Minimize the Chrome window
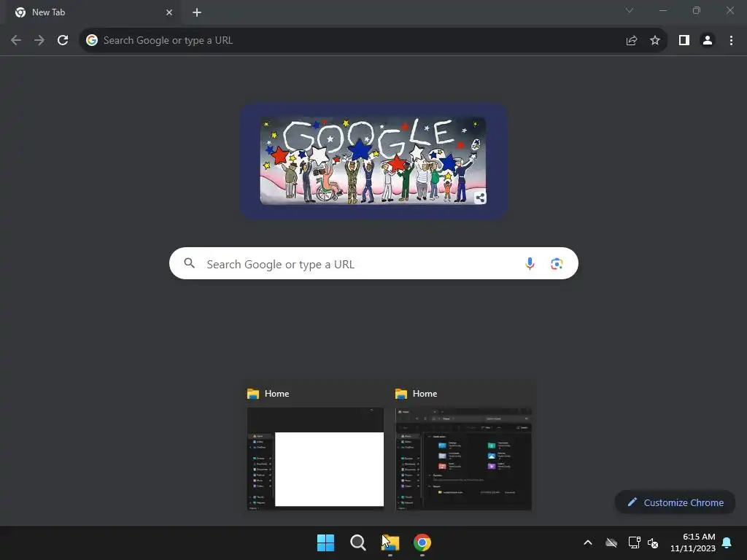The width and height of the screenshot is (747, 560). [x=663, y=10]
